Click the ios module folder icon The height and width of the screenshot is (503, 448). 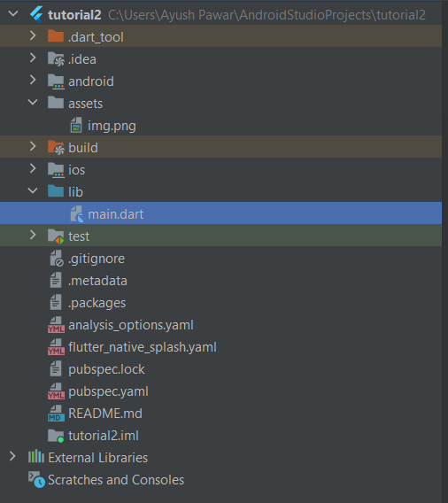[x=56, y=170]
